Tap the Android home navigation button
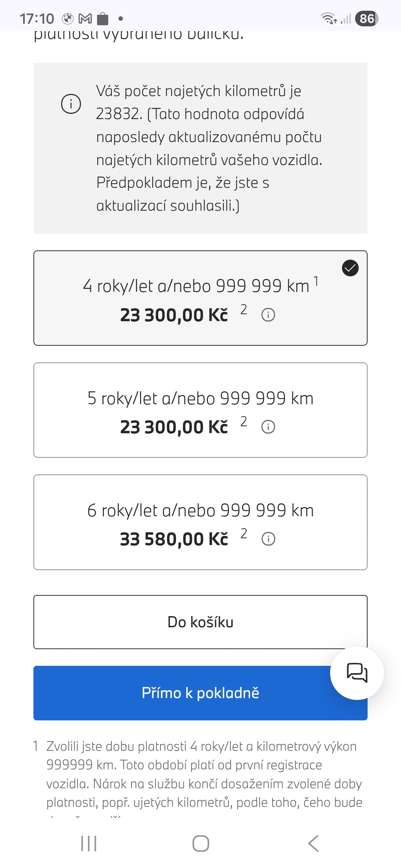 coord(200,844)
